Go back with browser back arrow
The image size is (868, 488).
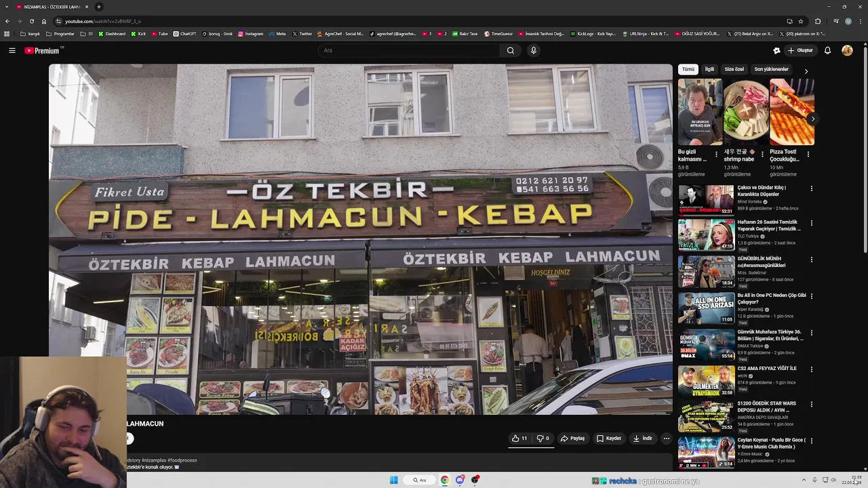(x=7, y=21)
